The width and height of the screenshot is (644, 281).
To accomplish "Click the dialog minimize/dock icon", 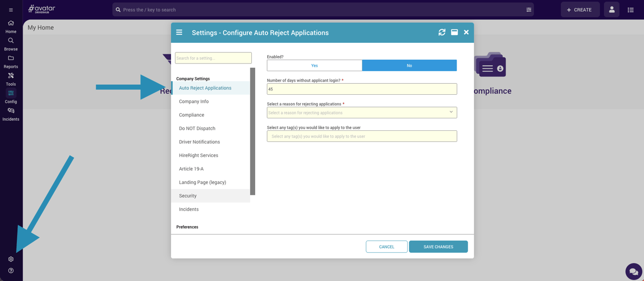I will [454, 32].
